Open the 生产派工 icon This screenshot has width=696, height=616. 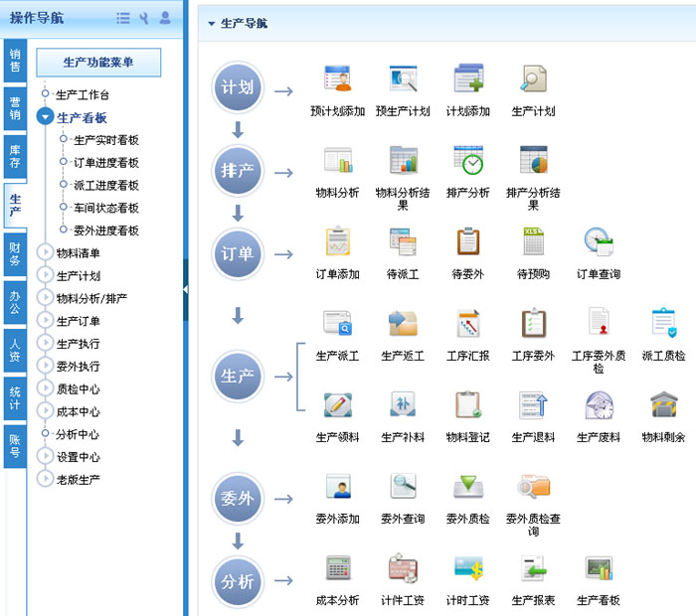[x=337, y=323]
